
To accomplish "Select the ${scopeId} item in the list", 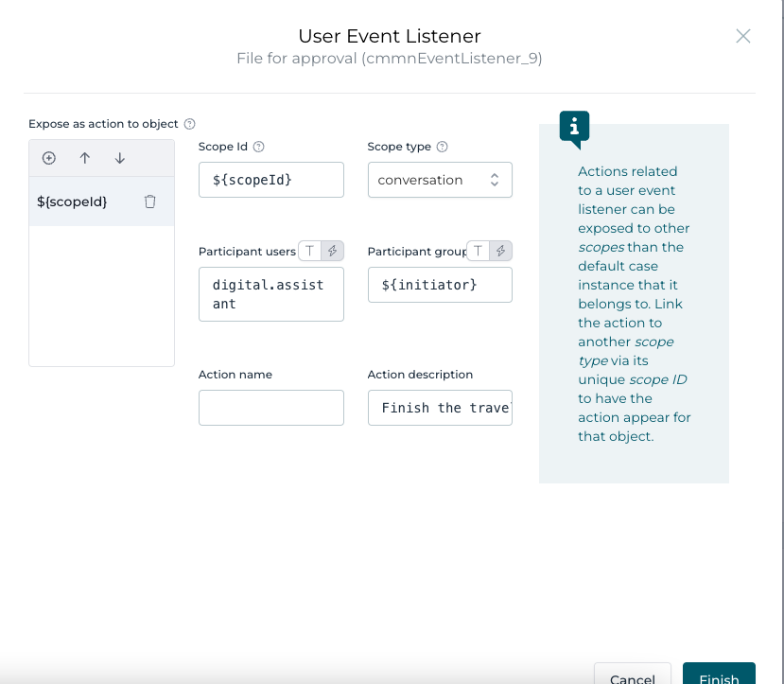I will tap(72, 202).
